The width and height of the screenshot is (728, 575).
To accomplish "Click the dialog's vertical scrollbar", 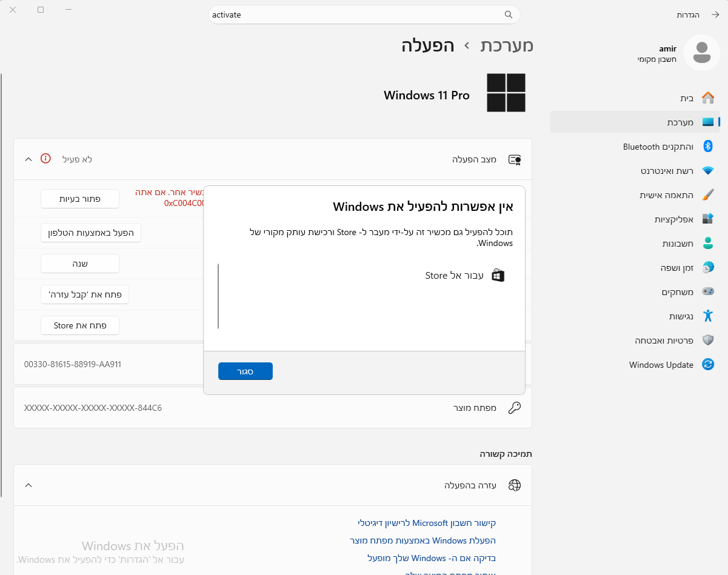I will 218,296.
